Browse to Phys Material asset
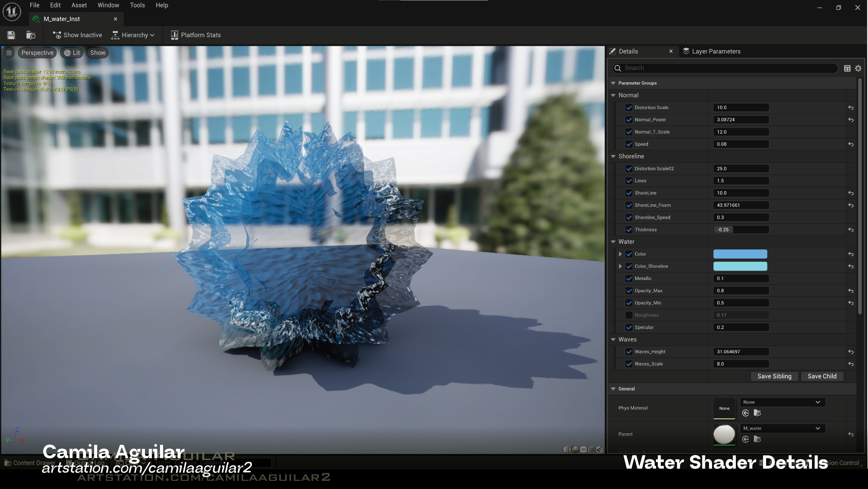 pyautogui.click(x=757, y=413)
